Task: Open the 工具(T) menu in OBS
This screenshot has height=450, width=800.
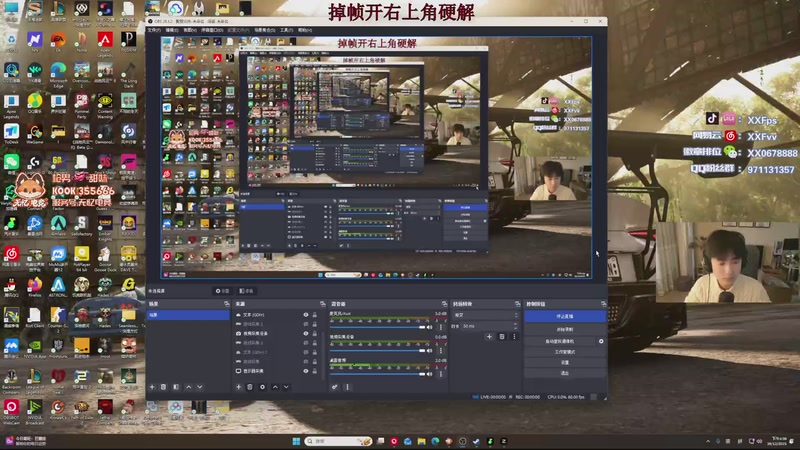Action: (x=287, y=30)
